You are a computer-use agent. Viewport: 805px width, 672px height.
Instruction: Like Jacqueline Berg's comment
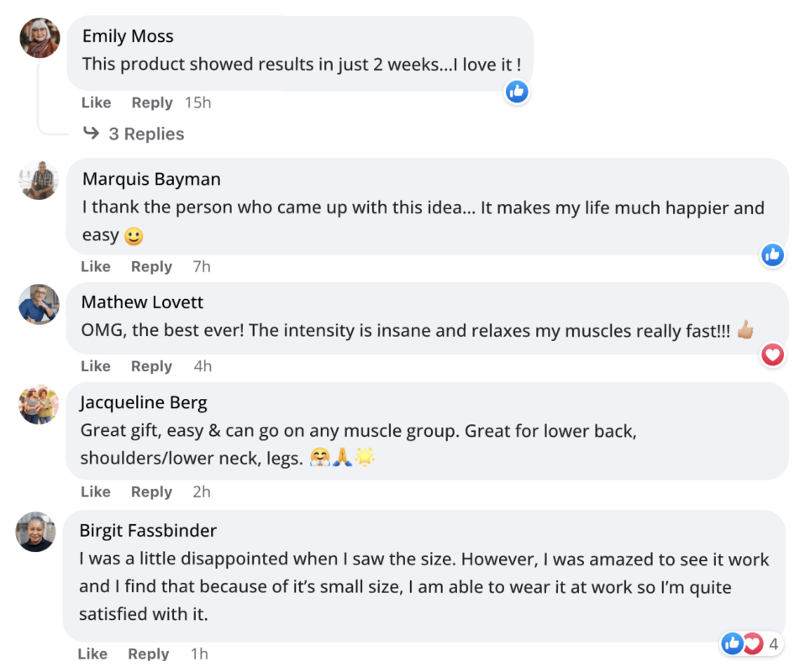coord(96,491)
